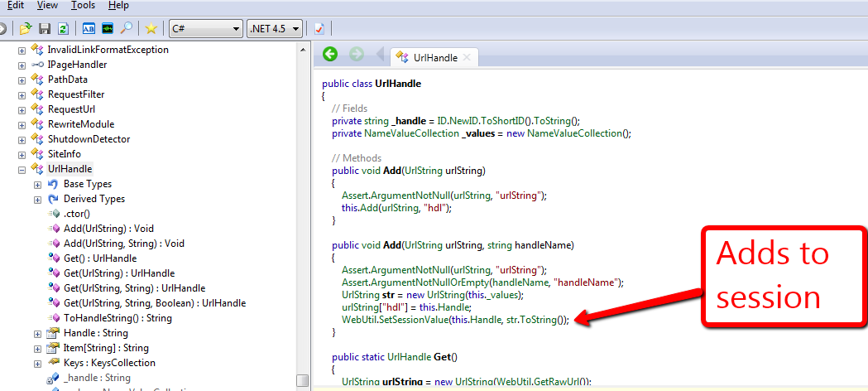Open the Tools menu

click(83, 5)
